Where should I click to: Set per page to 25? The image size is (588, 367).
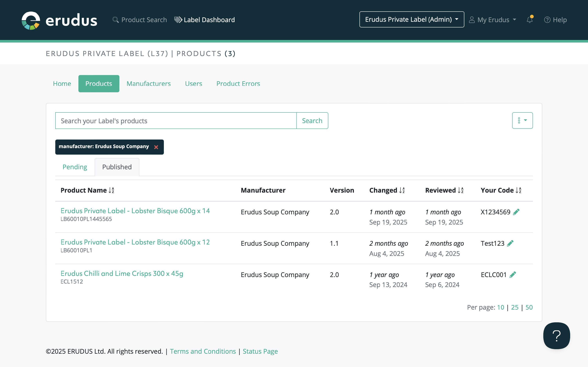coord(514,307)
